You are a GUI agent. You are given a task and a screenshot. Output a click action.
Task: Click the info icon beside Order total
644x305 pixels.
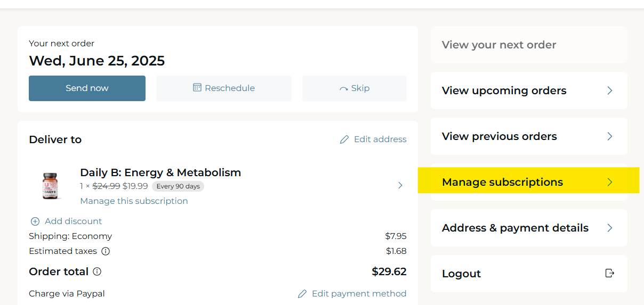click(97, 271)
